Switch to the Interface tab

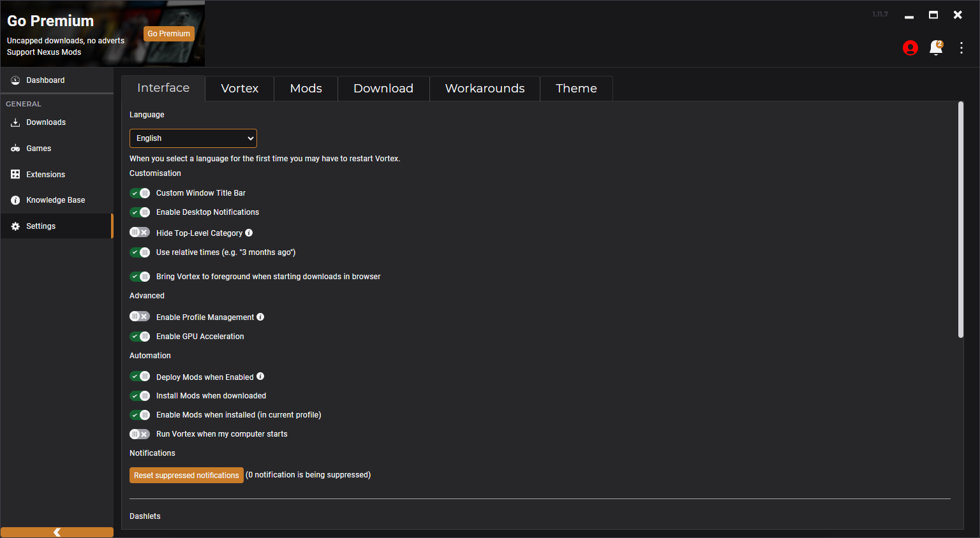click(163, 88)
